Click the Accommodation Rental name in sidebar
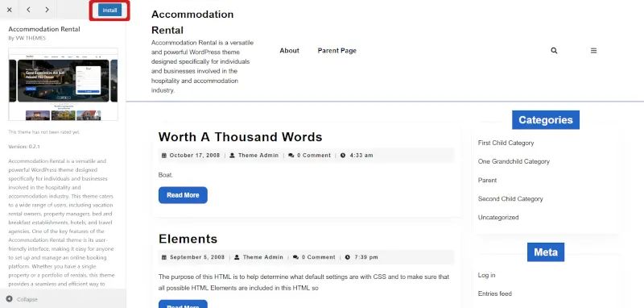644x308 pixels. [x=44, y=29]
